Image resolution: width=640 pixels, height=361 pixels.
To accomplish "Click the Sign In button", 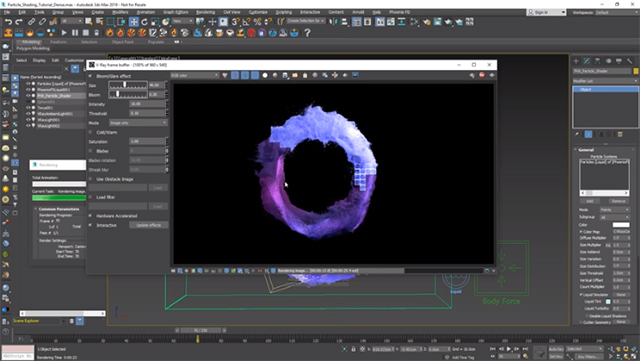I will pos(547,13).
